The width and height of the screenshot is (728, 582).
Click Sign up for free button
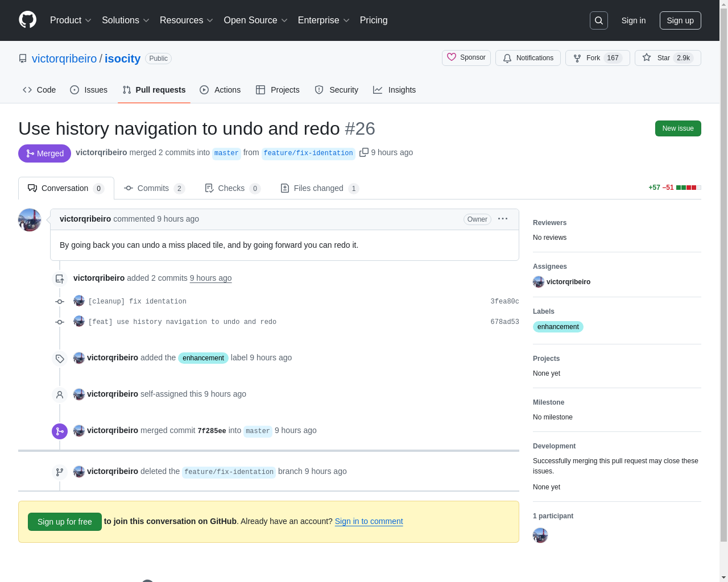tap(65, 522)
